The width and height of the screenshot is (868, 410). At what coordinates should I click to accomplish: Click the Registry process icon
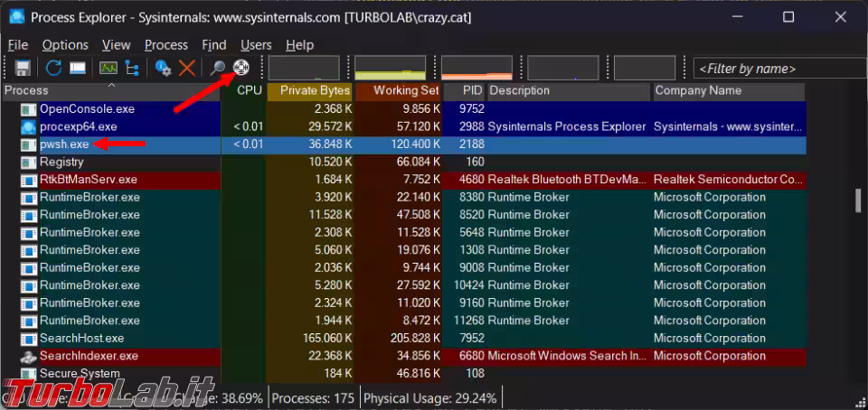point(28,163)
